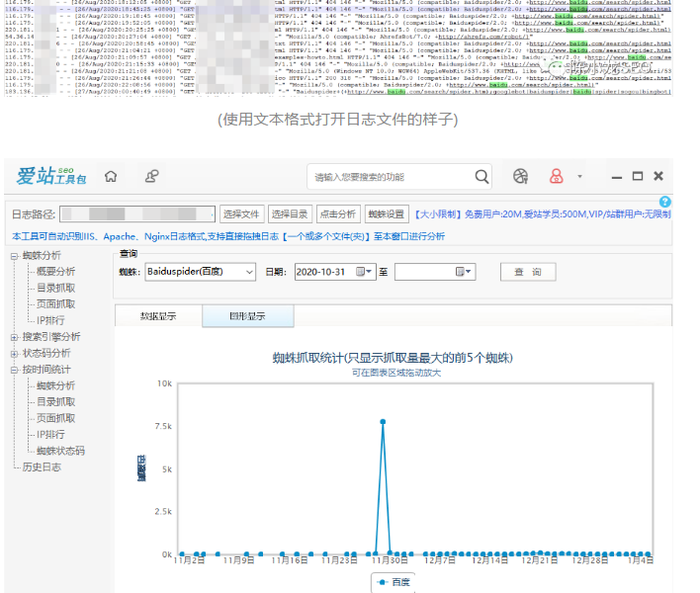Select 蜘蛛分析 under 按时间统计

[55, 385]
